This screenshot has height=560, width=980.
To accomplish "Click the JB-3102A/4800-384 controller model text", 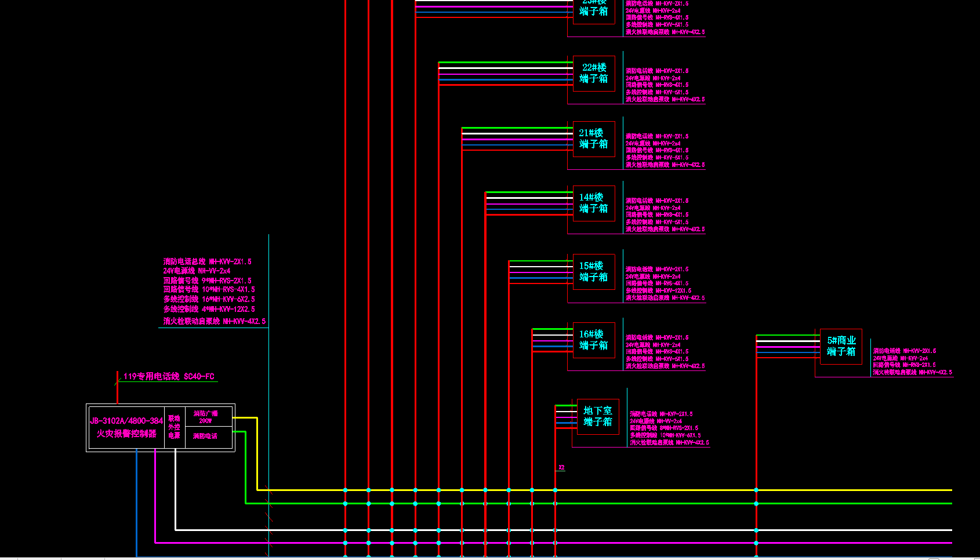I will click(126, 421).
